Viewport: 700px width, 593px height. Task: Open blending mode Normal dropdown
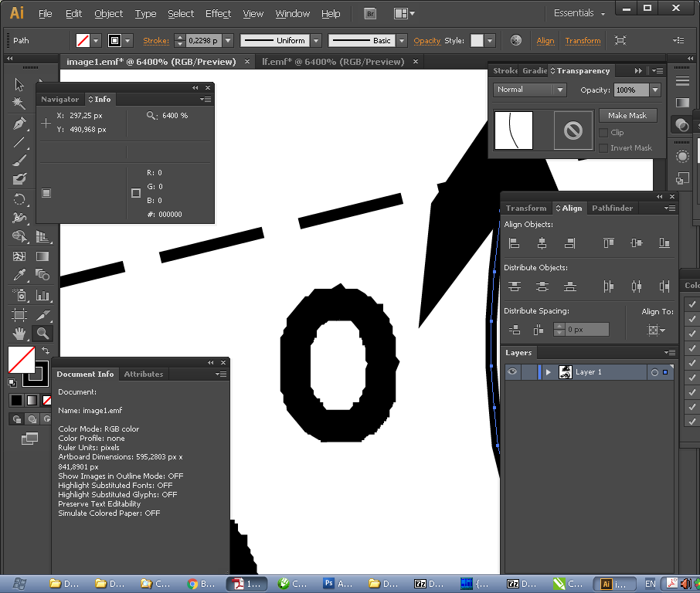click(x=530, y=90)
